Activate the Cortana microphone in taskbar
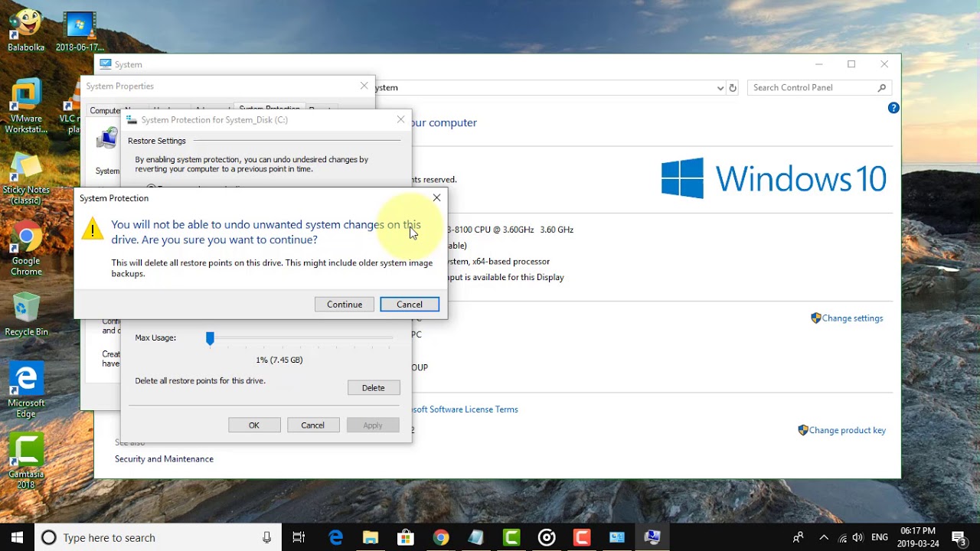This screenshot has width=980, height=551. coord(266,537)
